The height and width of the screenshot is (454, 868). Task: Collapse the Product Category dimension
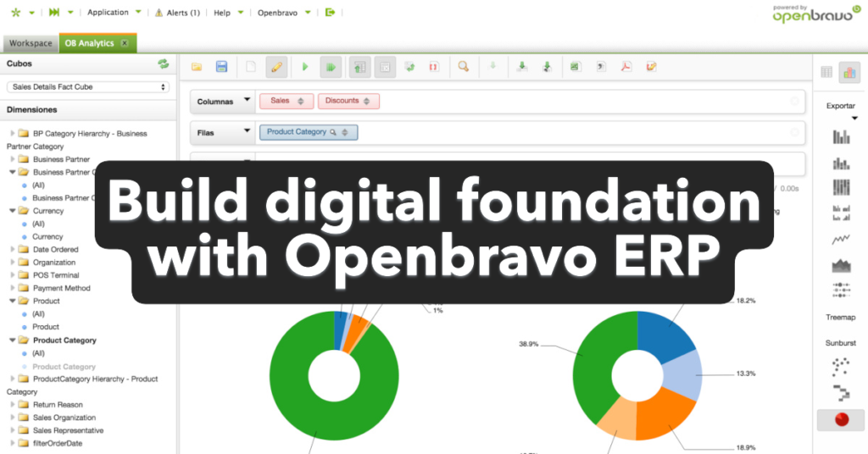12,340
